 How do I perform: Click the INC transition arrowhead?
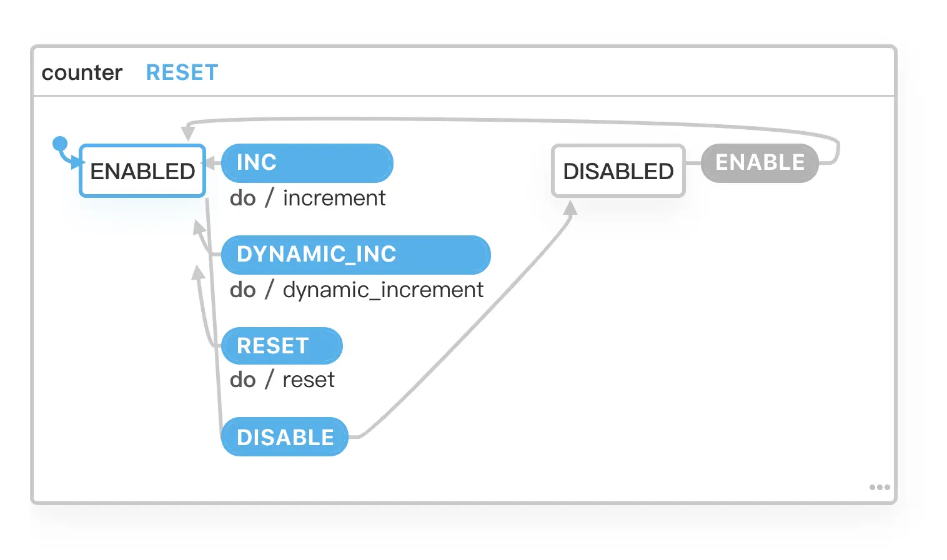coord(212,164)
